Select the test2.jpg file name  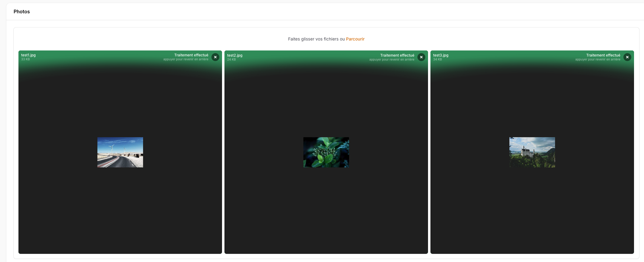235,55
